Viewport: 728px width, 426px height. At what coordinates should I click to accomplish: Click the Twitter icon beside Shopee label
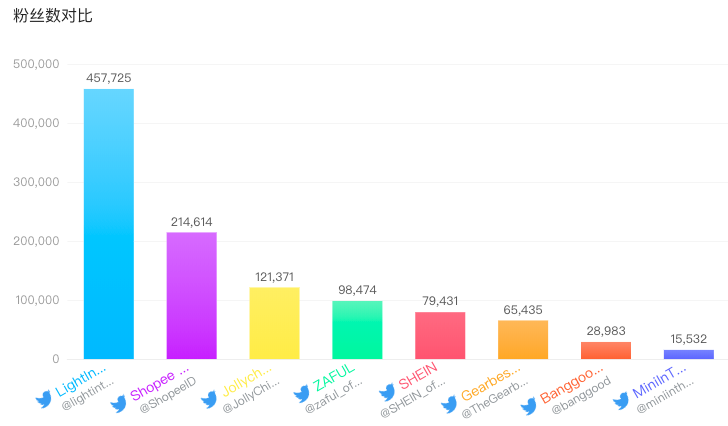pos(119,400)
